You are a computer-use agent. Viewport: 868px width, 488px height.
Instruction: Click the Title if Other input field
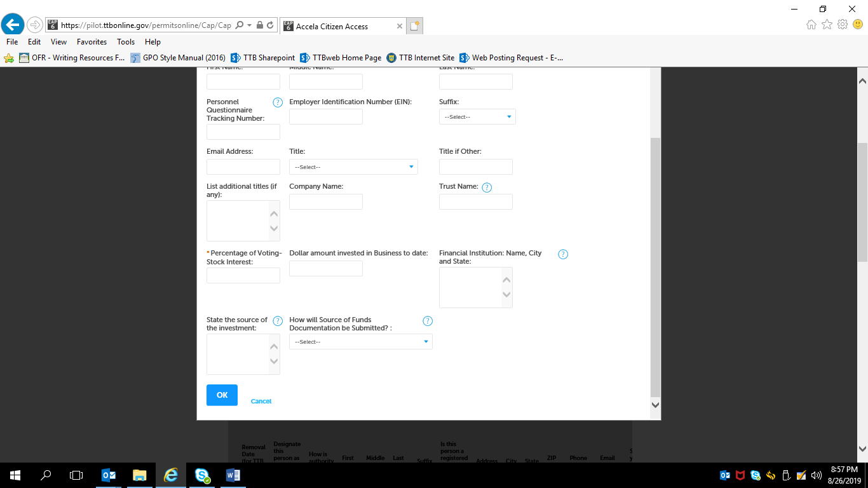(476, 167)
